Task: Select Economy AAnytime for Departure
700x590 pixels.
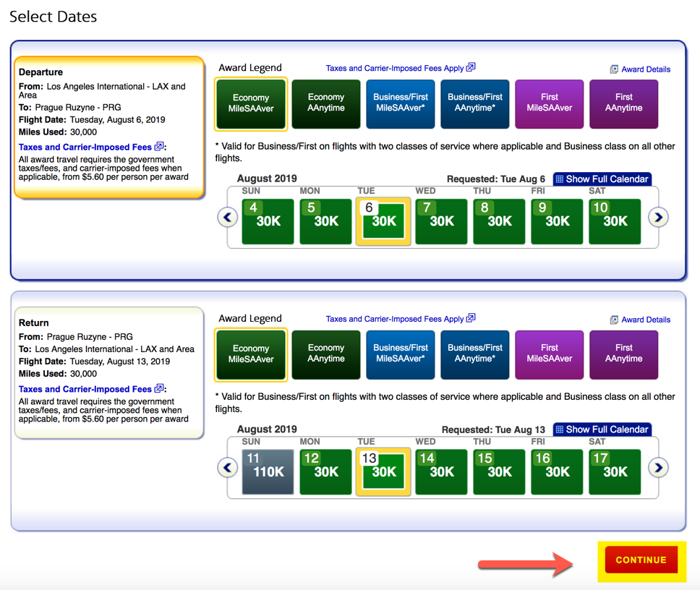Action: 326,103
